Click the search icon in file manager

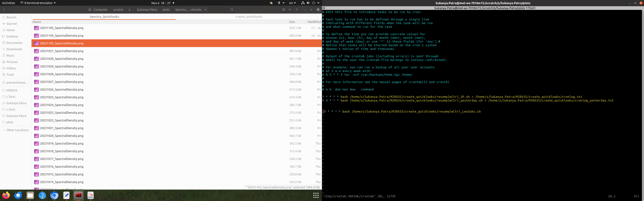pyautogui.click(x=232, y=10)
